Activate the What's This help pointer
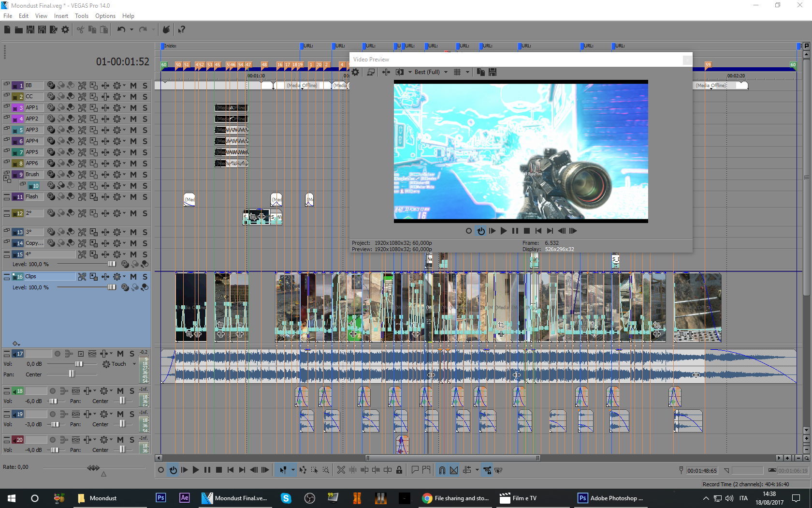The height and width of the screenshot is (508, 812). (x=181, y=30)
